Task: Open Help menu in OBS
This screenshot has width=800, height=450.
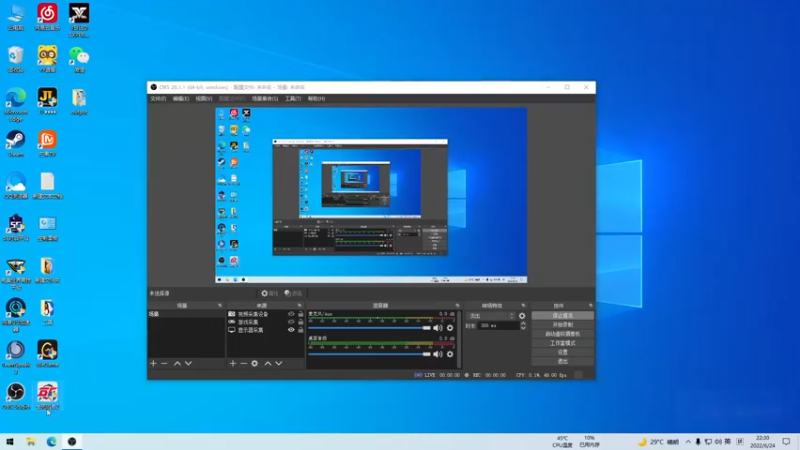Action: coord(316,98)
